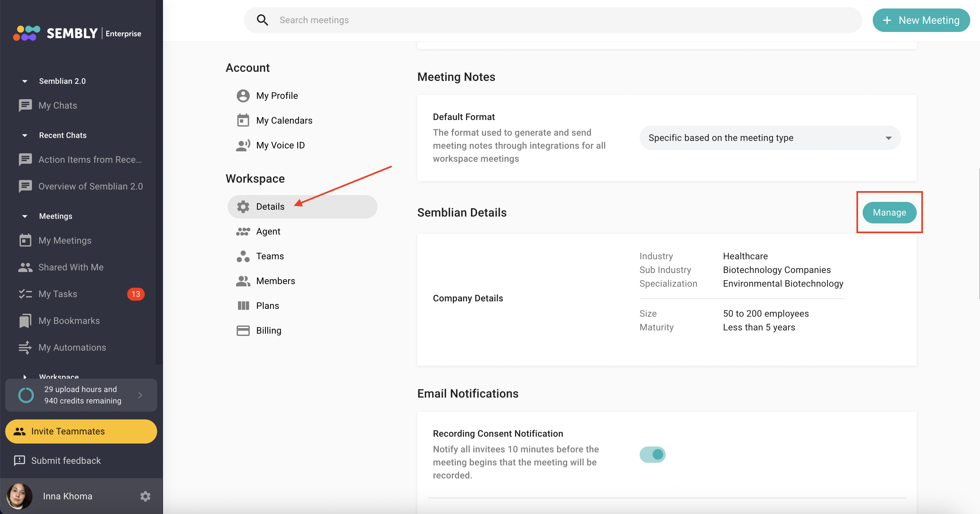The height and width of the screenshot is (514, 980).
Task: Open My Automations in sidebar
Action: point(72,347)
